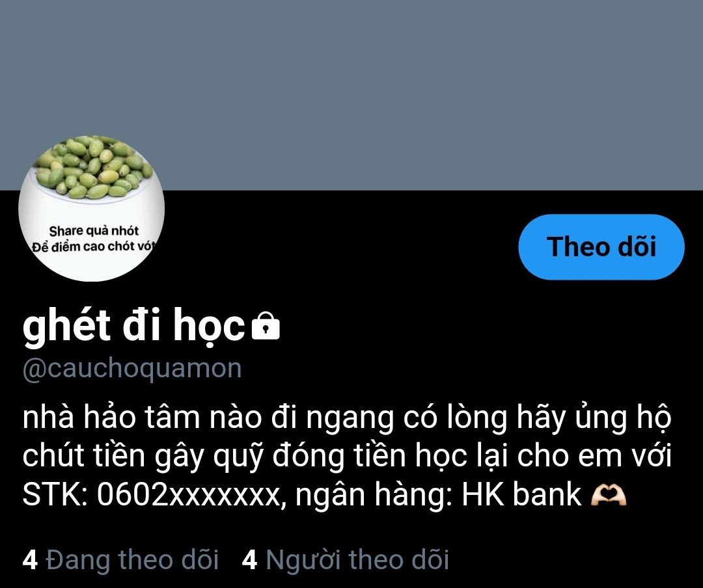This screenshot has height=588, width=703.
Task: Click the number 4 before Đang theo dõi
Action: click(30, 560)
